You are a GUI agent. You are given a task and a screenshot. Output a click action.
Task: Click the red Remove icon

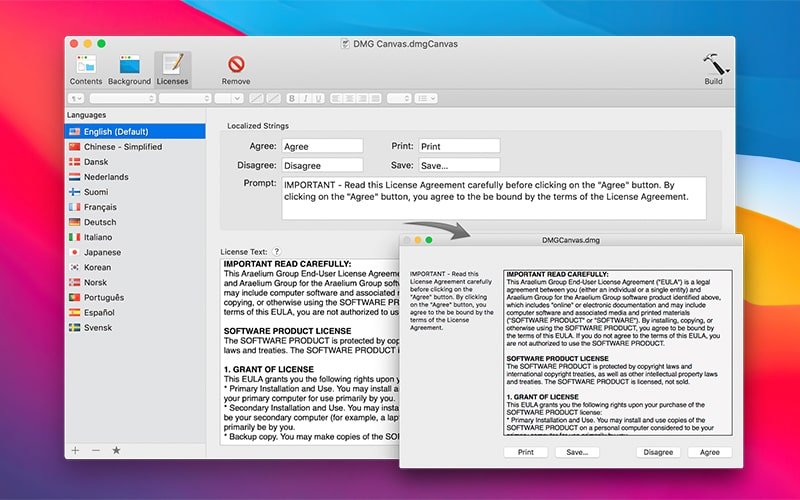(x=236, y=68)
